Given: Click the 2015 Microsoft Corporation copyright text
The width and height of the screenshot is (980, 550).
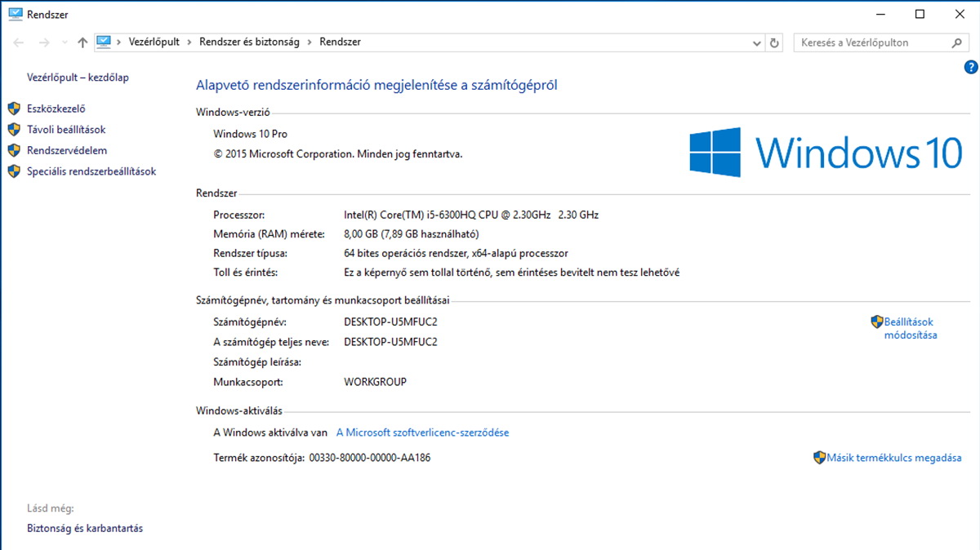Looking at the screenshot, I should point(337,154).
